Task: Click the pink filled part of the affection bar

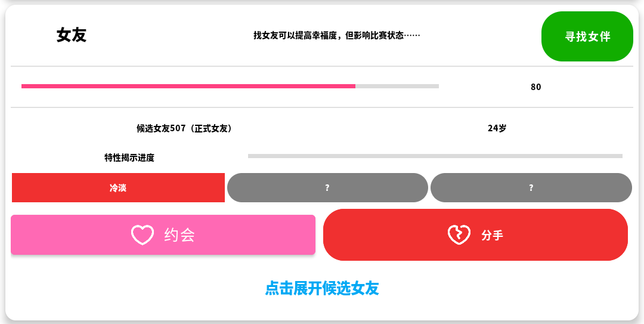Action: pos(188,87)
